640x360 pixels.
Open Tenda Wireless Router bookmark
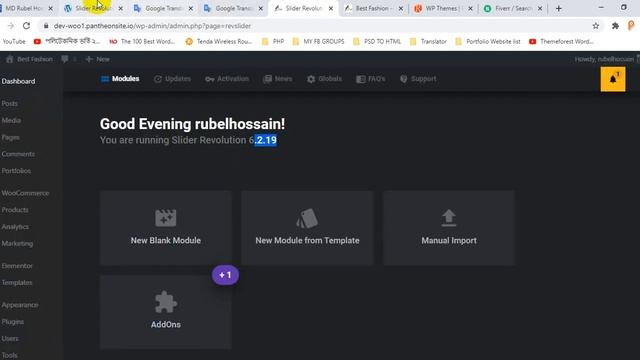(x=219, y=41)
